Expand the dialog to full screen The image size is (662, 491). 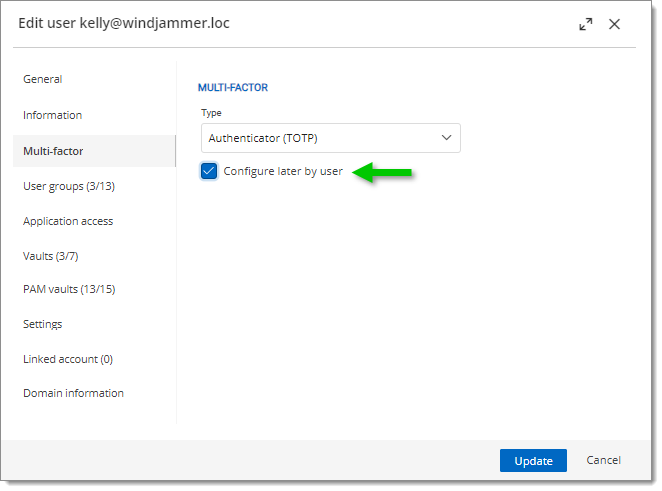[585, 24]
